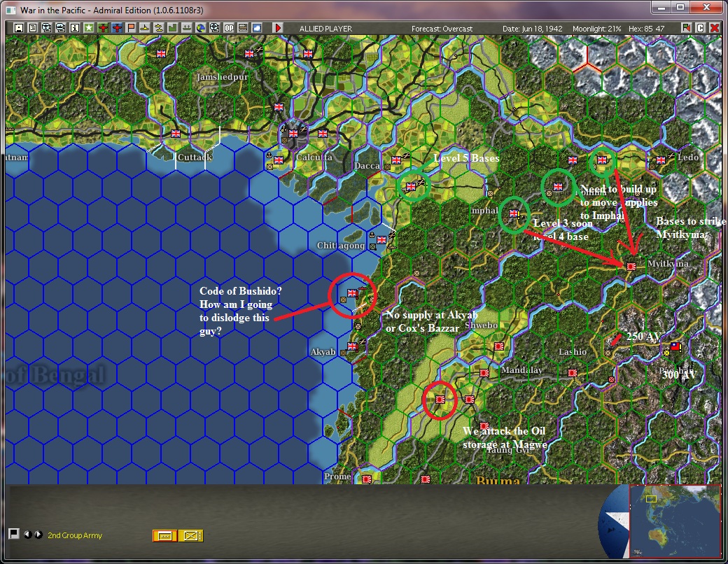The width and height of the screenshot is (728, 564).
Task: Click the 'Date: Jun 18, 1942' text
Action: coord(532,29)
